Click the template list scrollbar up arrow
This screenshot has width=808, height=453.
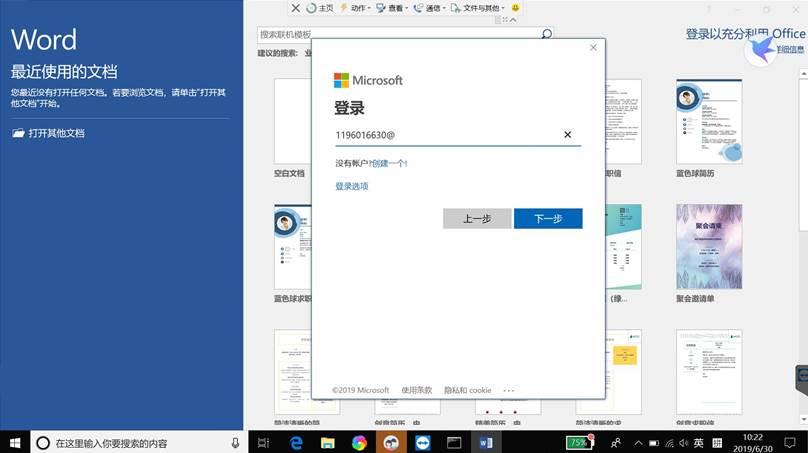803,74
